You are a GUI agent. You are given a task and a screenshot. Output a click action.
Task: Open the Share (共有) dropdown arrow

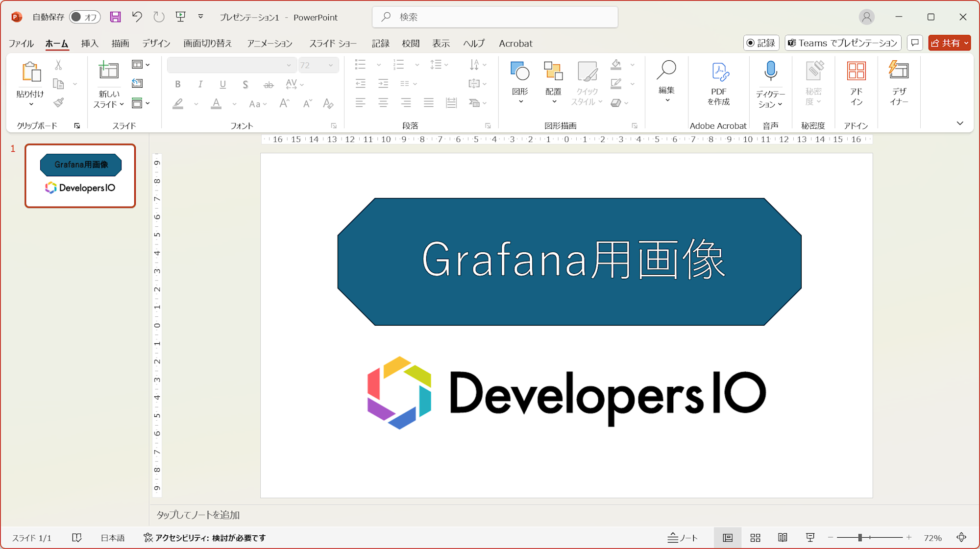(x=966, y=43)
